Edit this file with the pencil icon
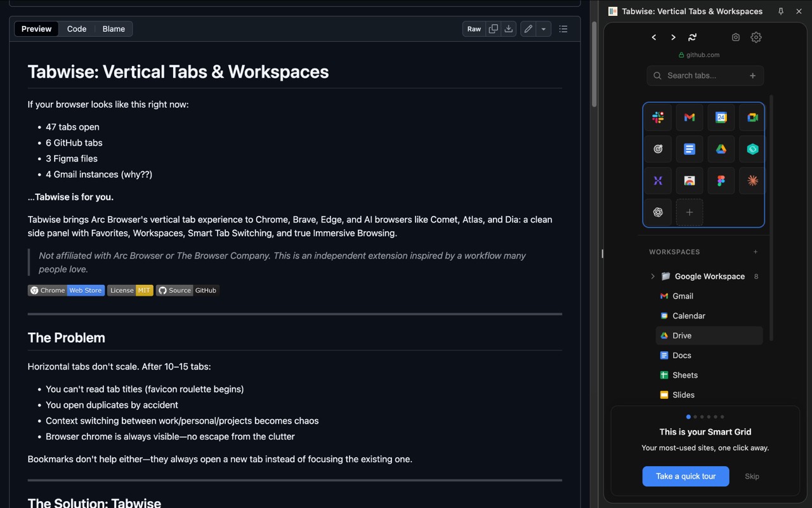The height and width of the screenshot is (508, 812). coord(528,29)
